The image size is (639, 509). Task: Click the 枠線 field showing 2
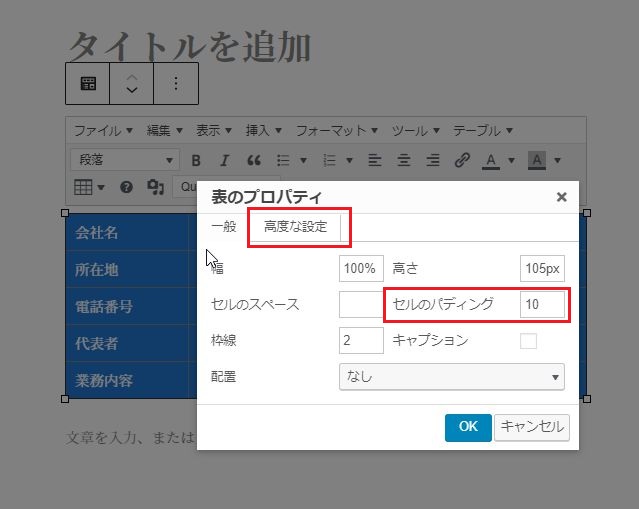click(x=361, y=341)
